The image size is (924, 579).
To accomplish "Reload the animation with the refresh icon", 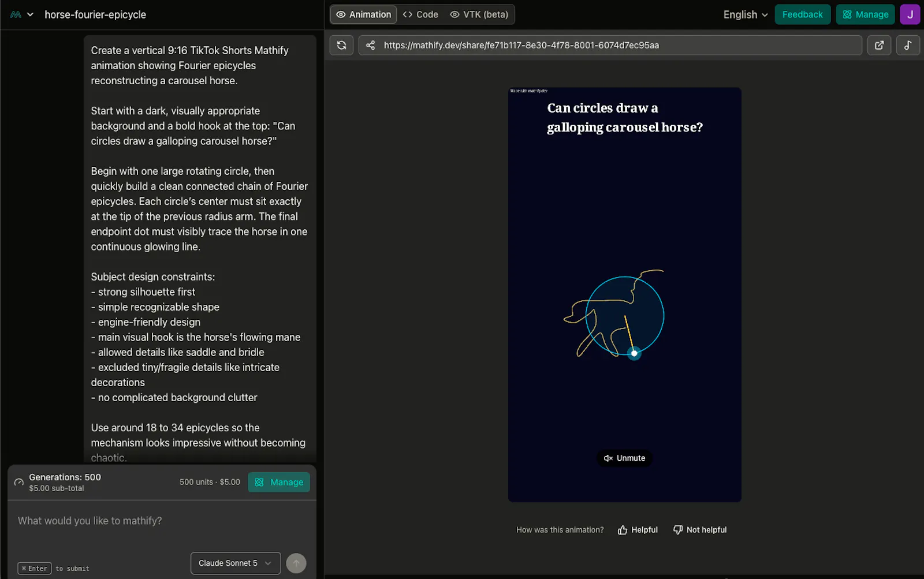I will [341, 45].
